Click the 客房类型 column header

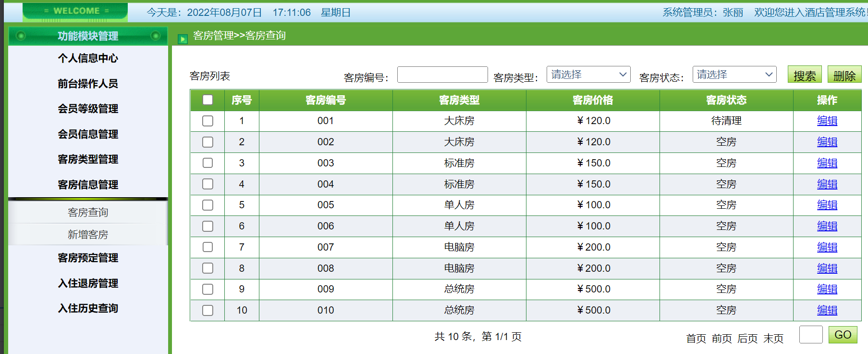click(x=459, y=100)
